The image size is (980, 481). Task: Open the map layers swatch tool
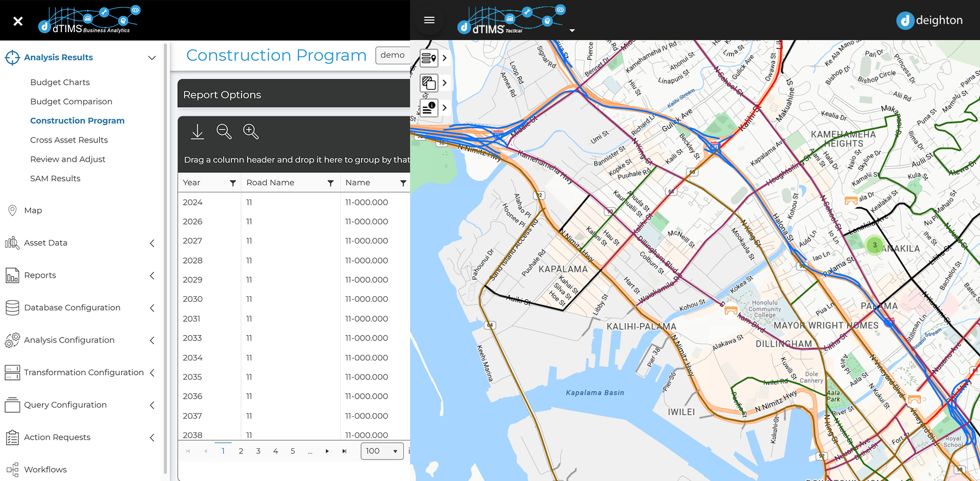pyautogui.click(x=428, y=83)
